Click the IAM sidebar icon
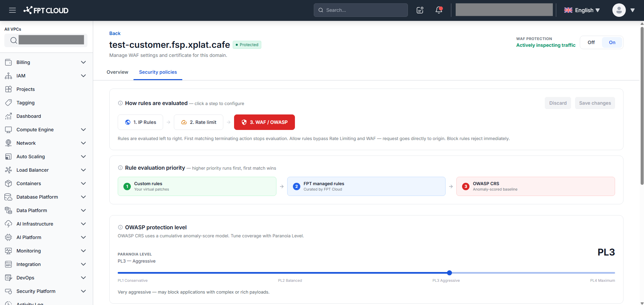This screenshot has height=305, width=644. (x=8, y=76)
